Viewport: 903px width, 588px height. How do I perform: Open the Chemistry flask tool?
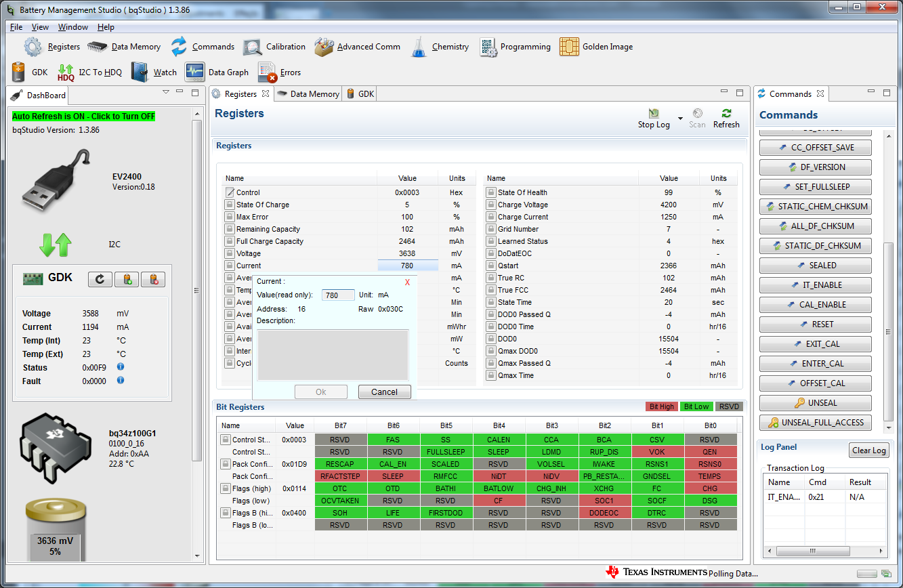point(419,47)
